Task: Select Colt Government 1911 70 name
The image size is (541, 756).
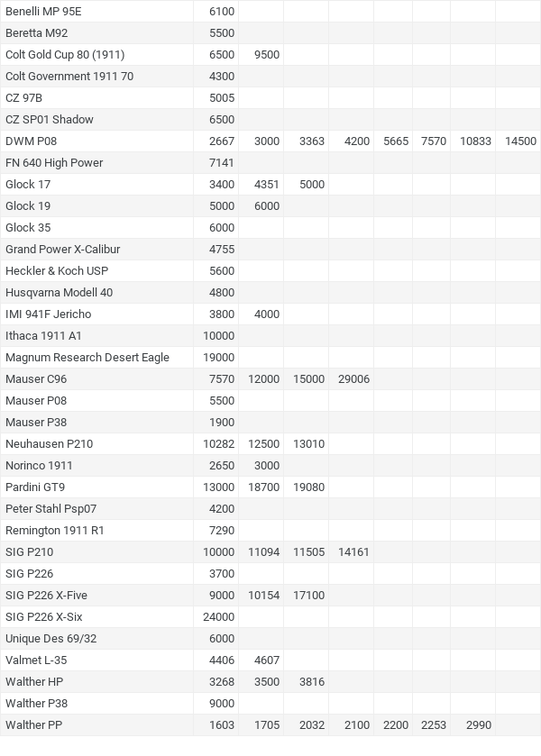Action: tap(69, 77)
